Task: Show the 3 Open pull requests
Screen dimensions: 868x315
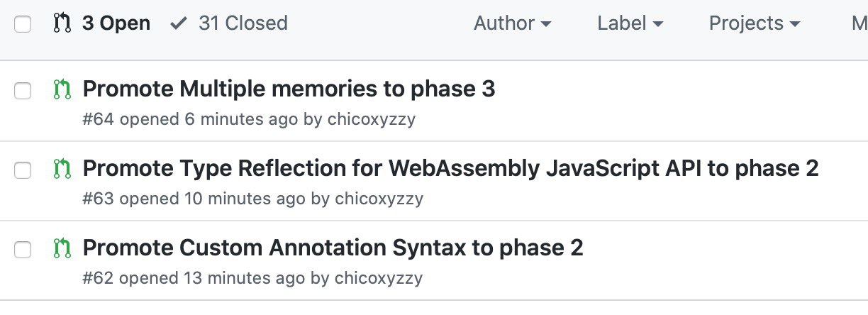Action: tap(102, 23)
